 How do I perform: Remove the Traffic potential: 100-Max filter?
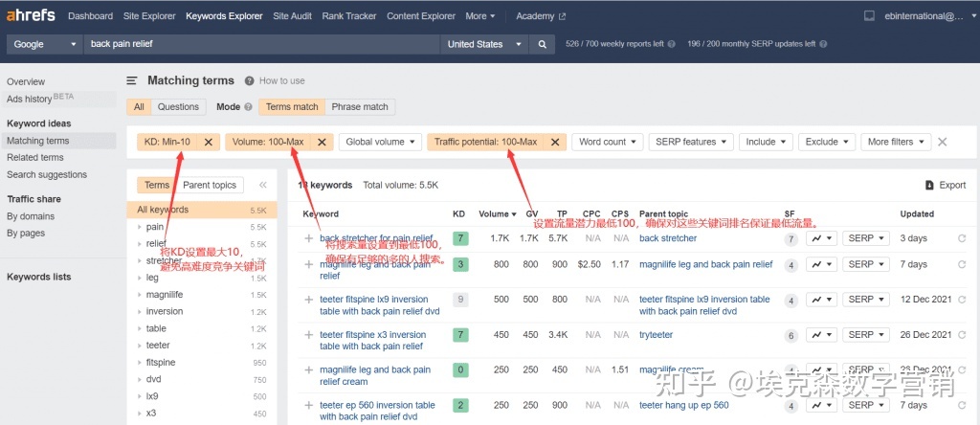coord(554,142)
